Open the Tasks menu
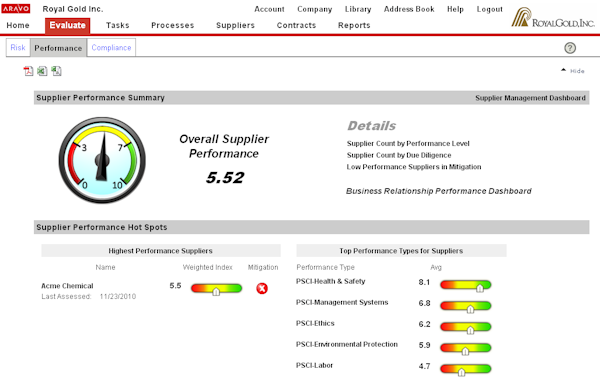 pyautogui.click(x=117, y=25)
